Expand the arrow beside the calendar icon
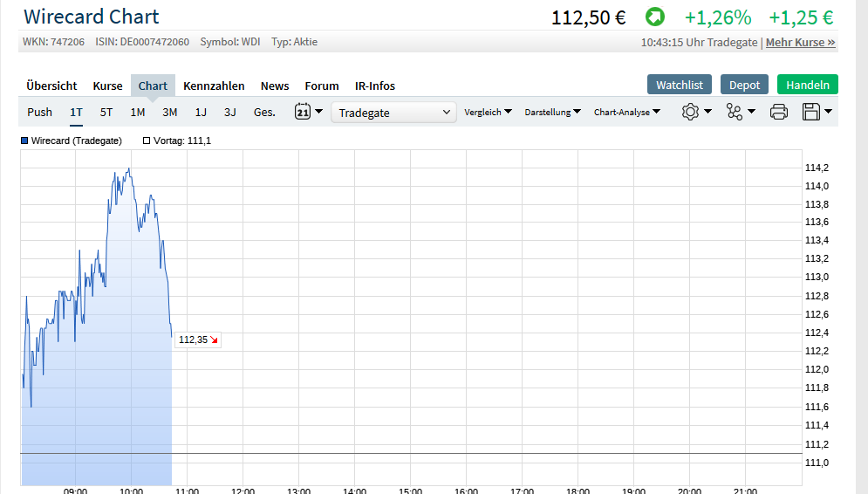The image size is (868, 494). point(319,112)
